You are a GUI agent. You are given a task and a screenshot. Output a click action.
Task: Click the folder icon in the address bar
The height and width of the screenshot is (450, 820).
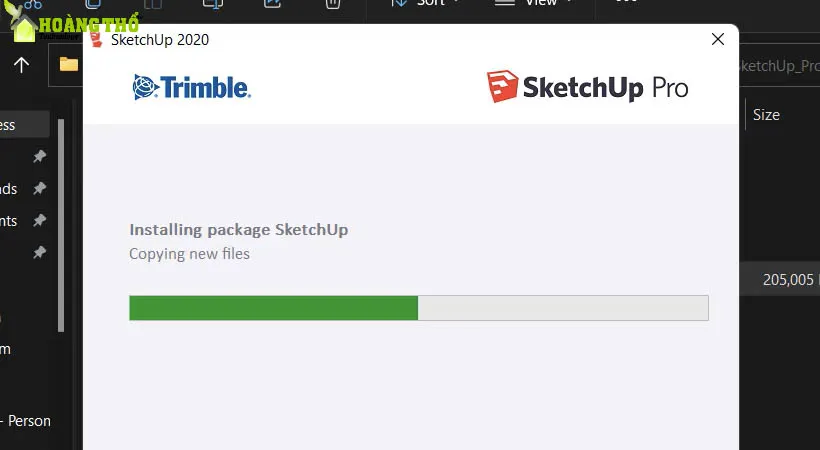(x=69, y=65)
